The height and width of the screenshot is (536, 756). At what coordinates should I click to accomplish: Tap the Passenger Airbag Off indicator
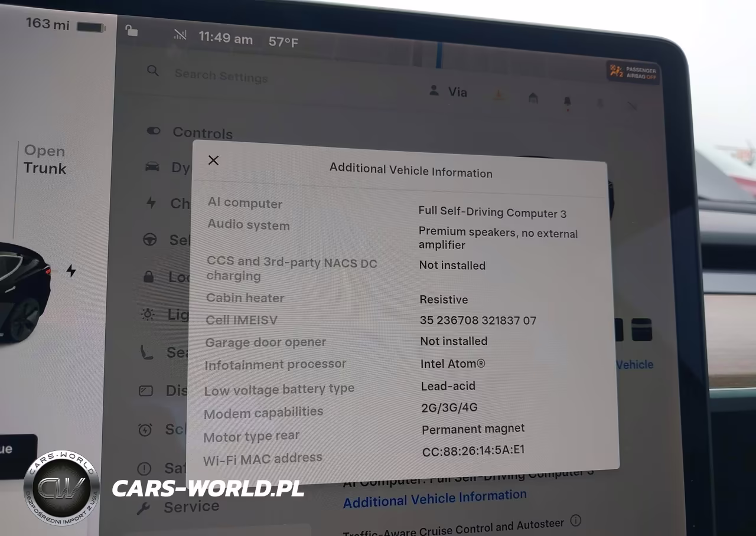tap(633, 73)
